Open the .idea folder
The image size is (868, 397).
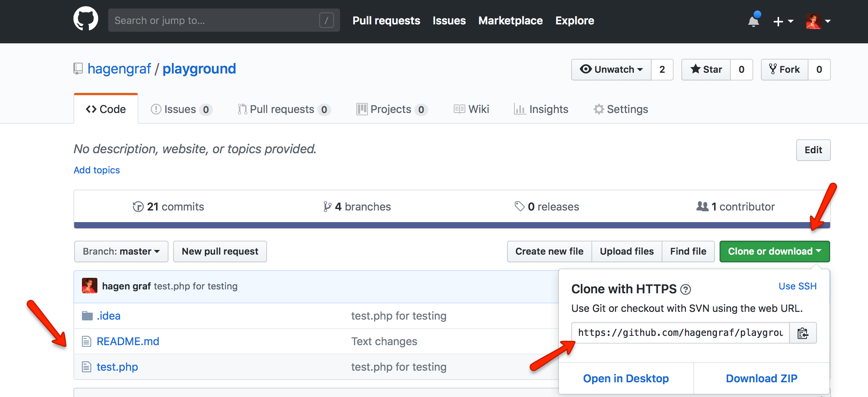coord(109,316)
